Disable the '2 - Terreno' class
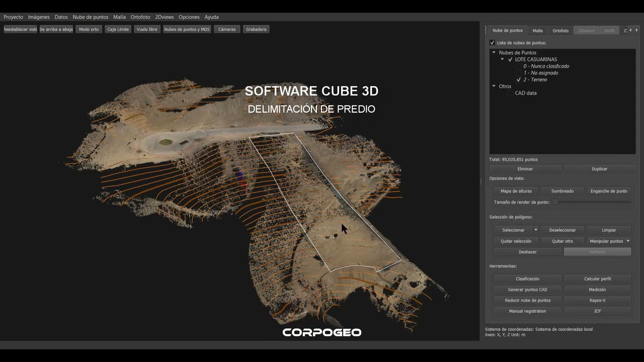 519,79
